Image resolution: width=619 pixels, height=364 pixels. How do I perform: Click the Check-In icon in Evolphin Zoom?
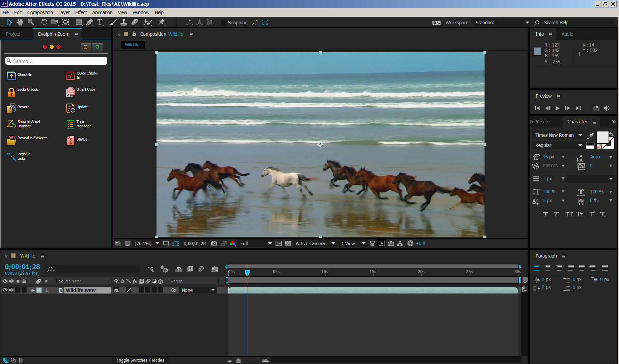(11, 75)
